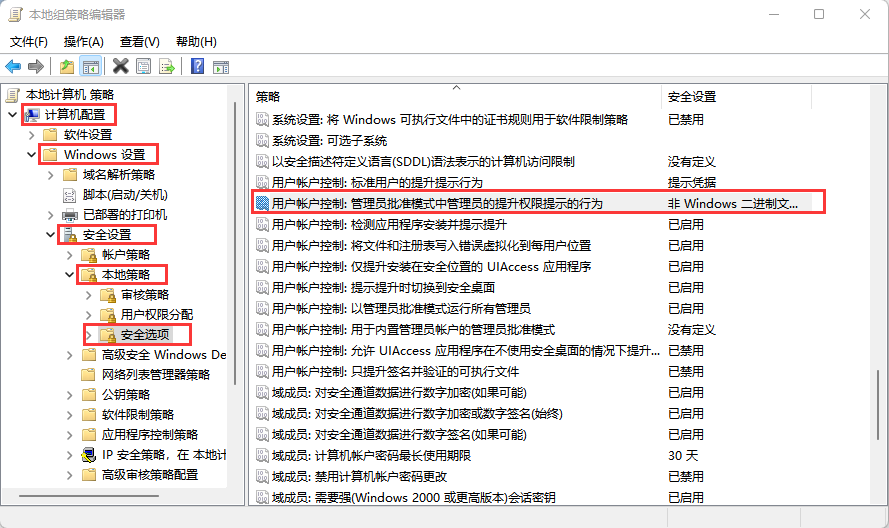
Task: Expand the 公钥策略 node
Action: point(70,395)
